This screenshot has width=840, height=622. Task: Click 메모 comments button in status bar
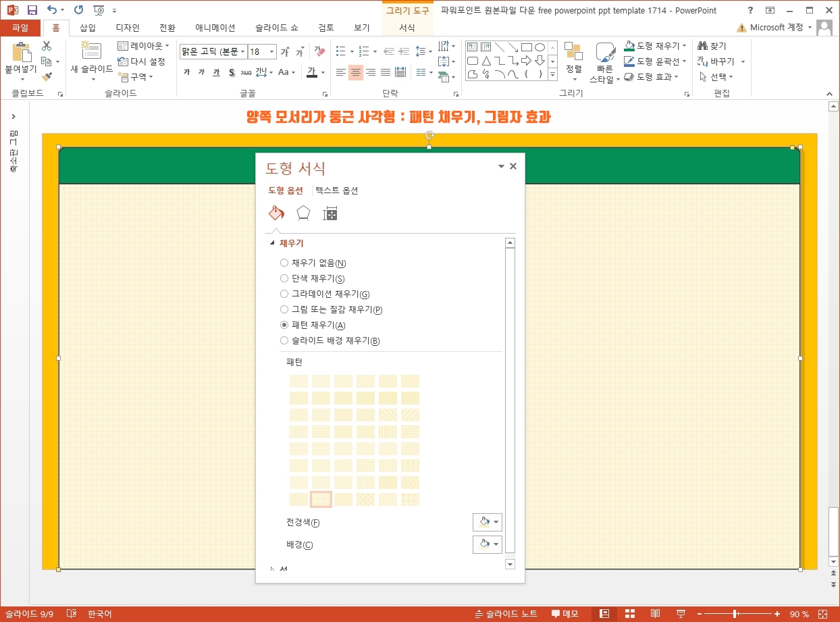coord(565,614)
